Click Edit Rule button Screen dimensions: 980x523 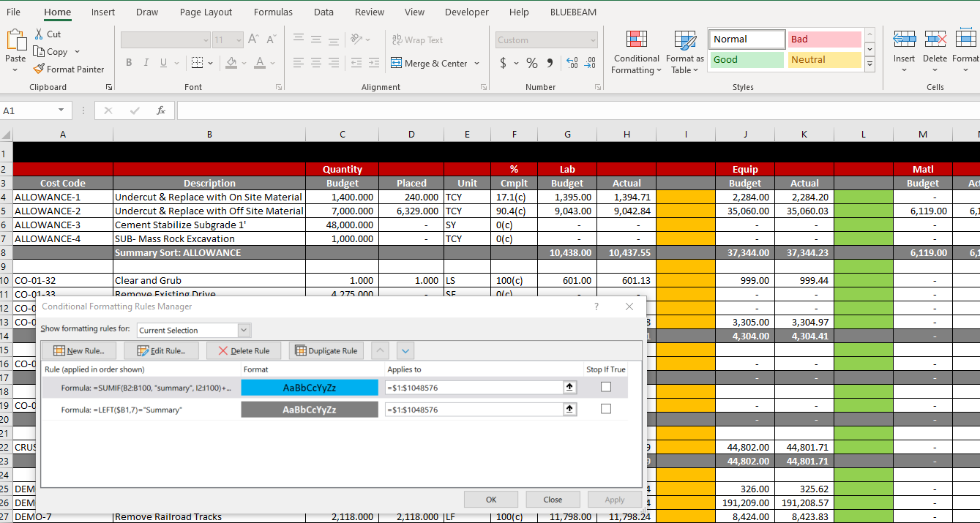tap(161, 350)
